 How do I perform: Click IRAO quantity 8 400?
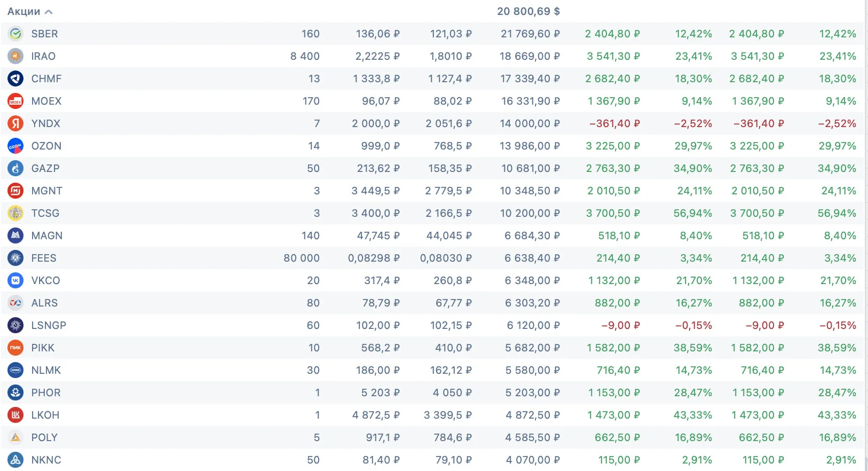click(x=305, y=56)
